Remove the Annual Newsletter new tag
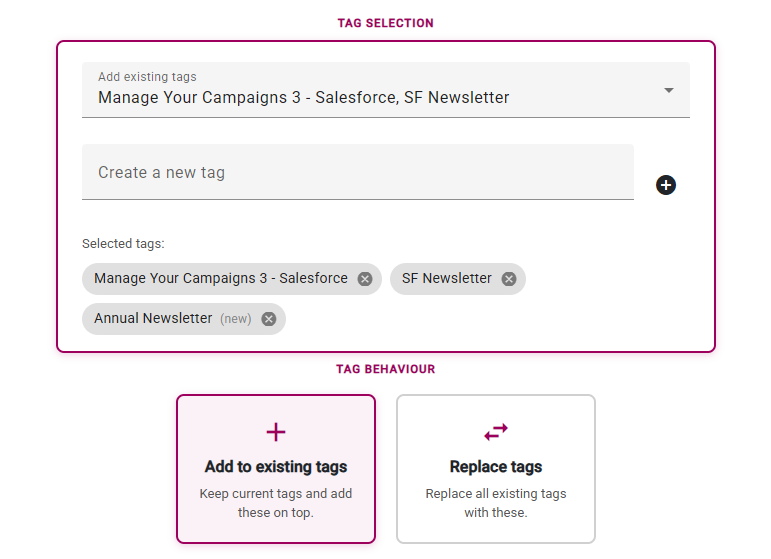 (268, 319)
